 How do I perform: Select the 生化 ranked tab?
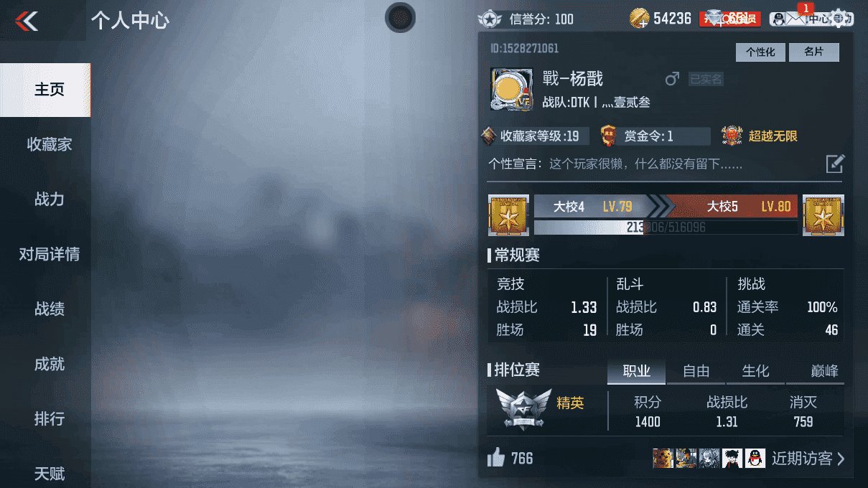[755, 371]
